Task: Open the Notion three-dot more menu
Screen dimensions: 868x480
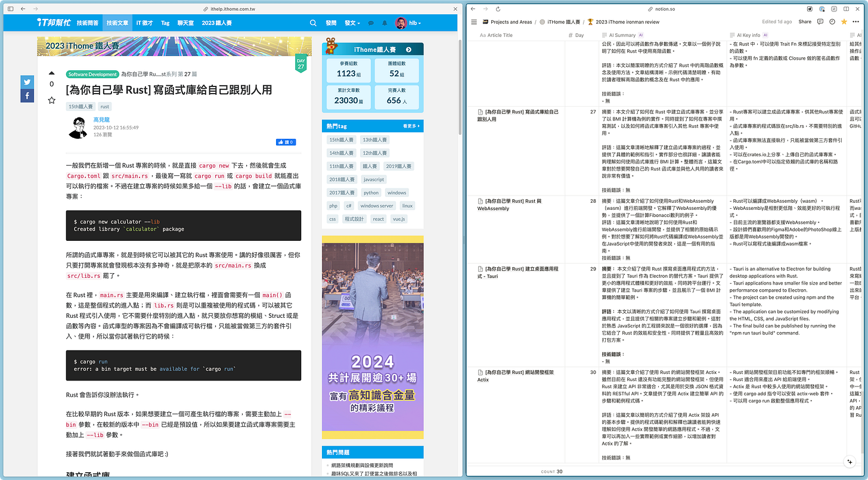Action: pyautogui.click(x=856, y=22)
